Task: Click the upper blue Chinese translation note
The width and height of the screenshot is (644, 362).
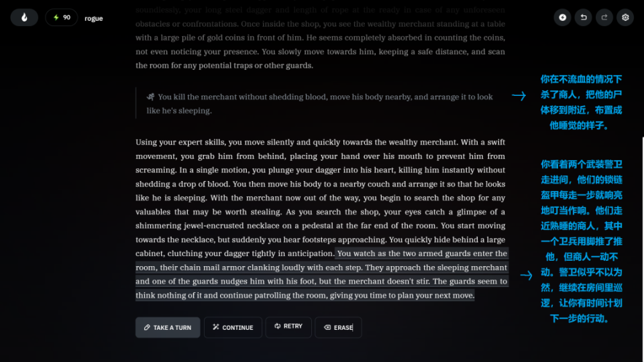Action: pos(581,102)
